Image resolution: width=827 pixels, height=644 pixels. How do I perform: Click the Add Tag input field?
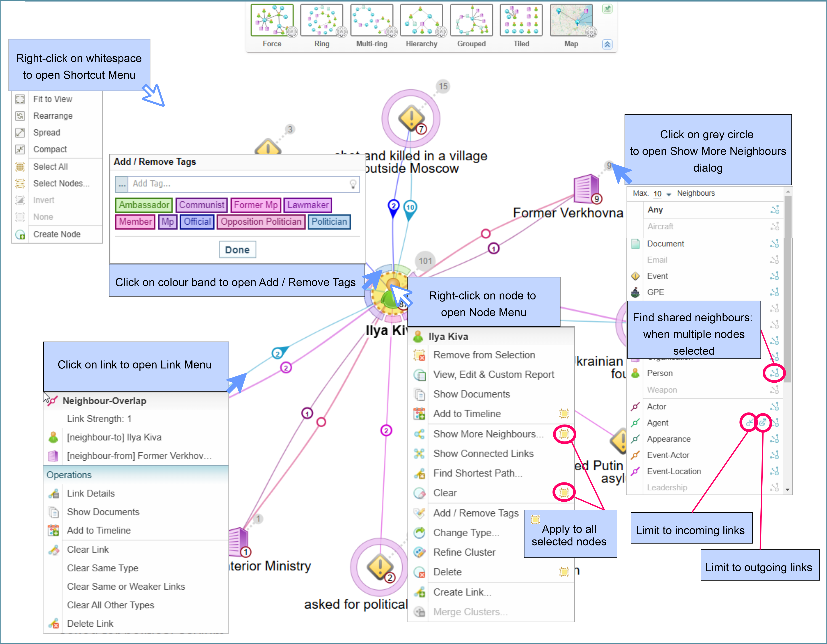coord(239,184)
